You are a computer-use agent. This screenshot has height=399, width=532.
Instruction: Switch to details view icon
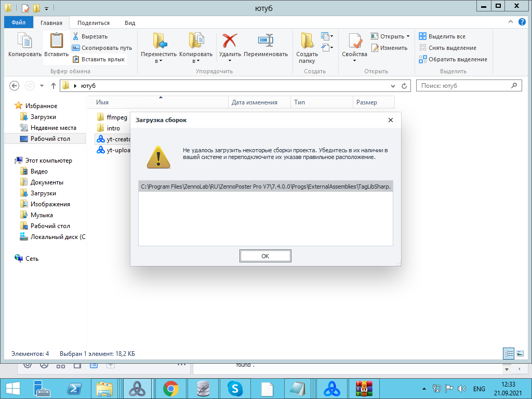509,353
